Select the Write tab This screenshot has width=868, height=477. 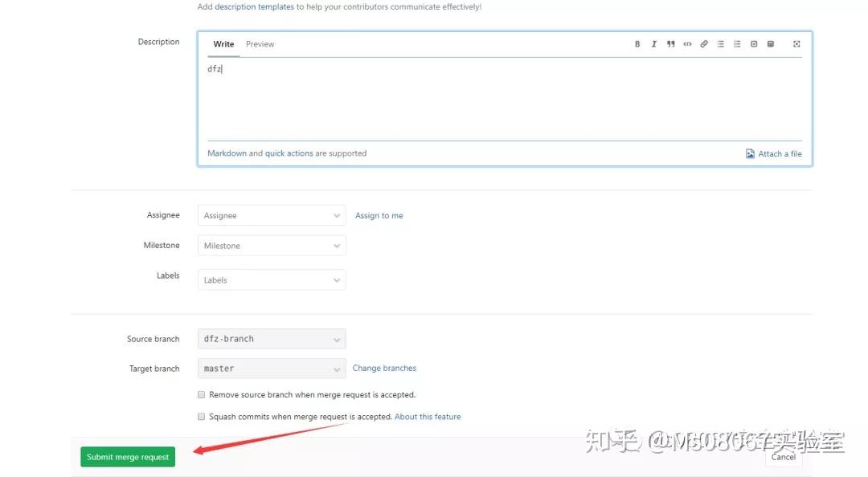tap(223, 44)
